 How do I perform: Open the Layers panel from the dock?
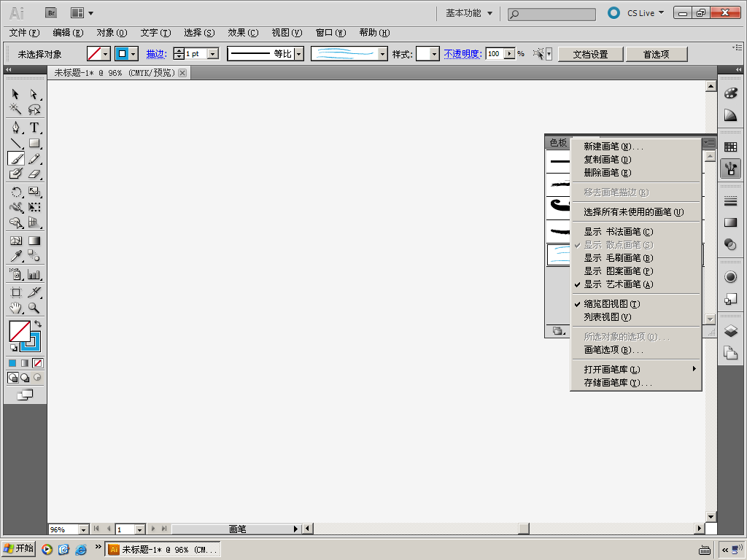[x=730, y=331]
